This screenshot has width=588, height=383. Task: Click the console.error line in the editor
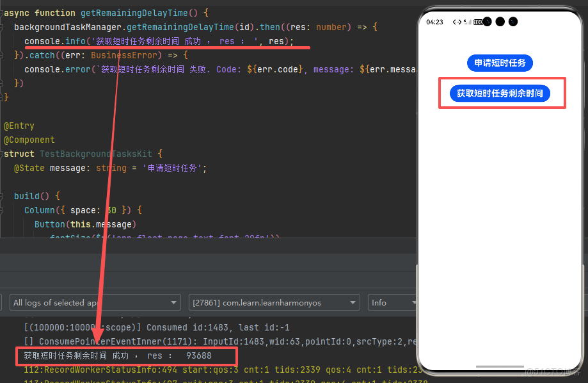pyautogui.click(x=220, y=69)
